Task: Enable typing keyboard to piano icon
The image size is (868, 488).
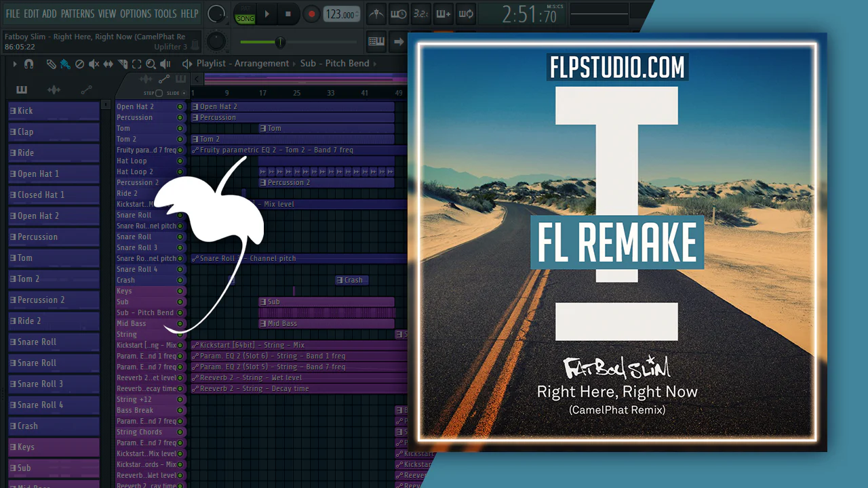Action: pyautogui.click(x=376, y=41)
